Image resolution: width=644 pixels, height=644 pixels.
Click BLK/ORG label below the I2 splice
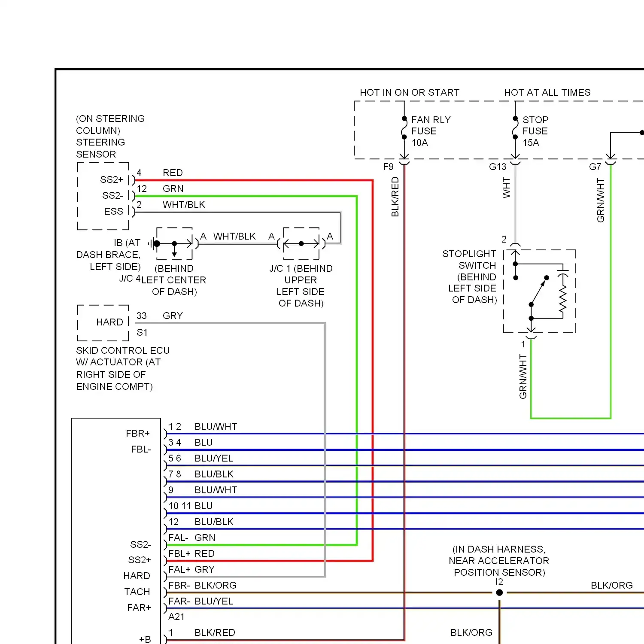pos(471,632)
